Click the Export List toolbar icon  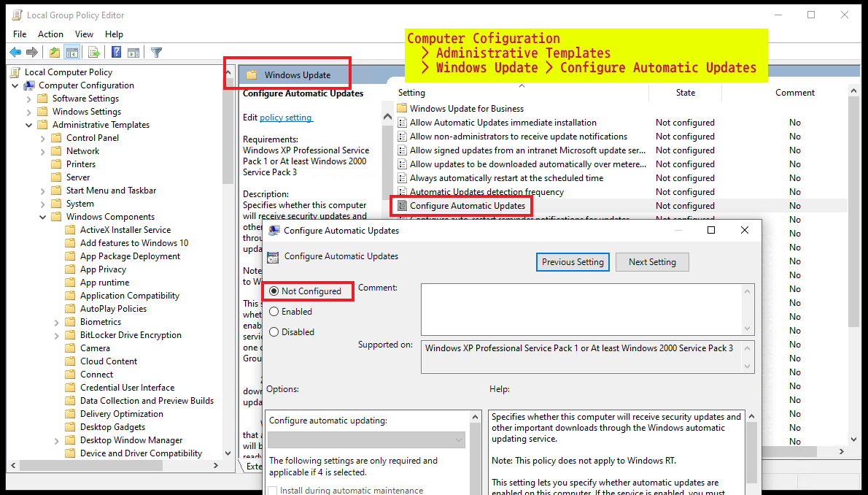pos(93,52)
